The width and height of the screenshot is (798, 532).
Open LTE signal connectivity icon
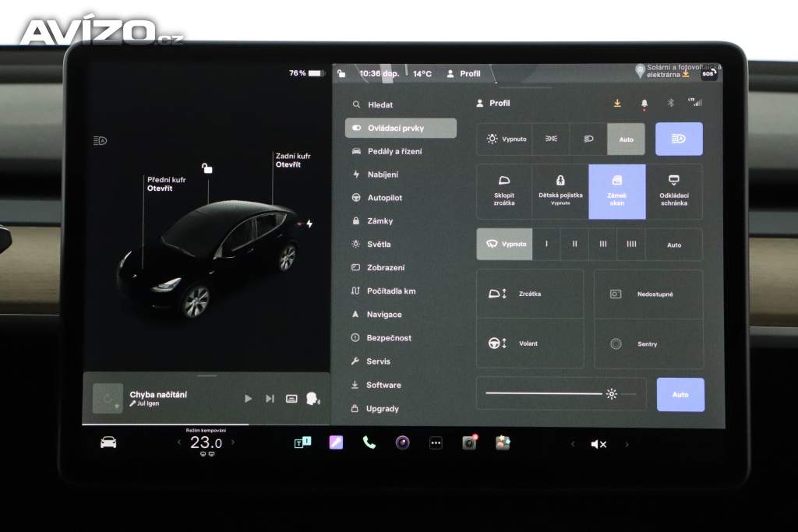[695, 102]
